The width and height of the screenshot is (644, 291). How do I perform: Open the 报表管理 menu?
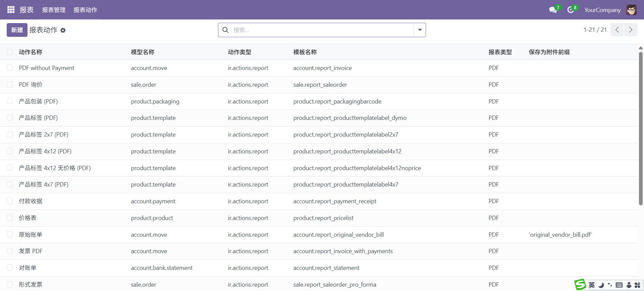pyautogui.click(x=54, y=10)
